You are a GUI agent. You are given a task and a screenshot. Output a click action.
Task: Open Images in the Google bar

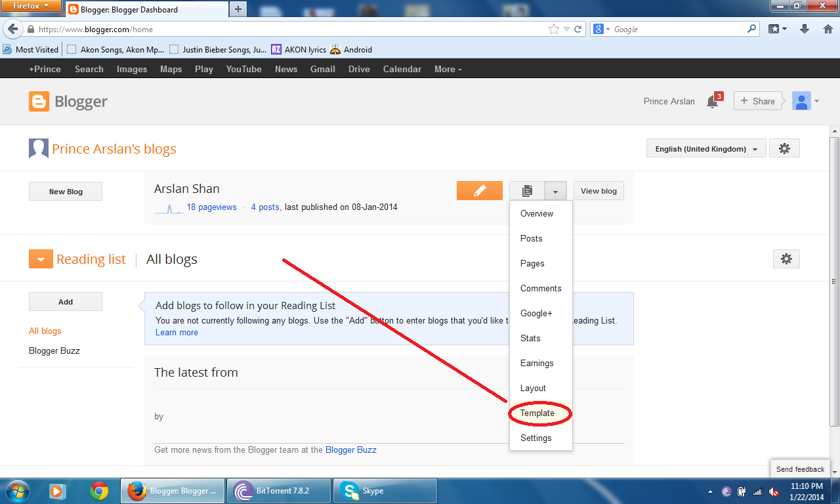[x=132, y=69]
